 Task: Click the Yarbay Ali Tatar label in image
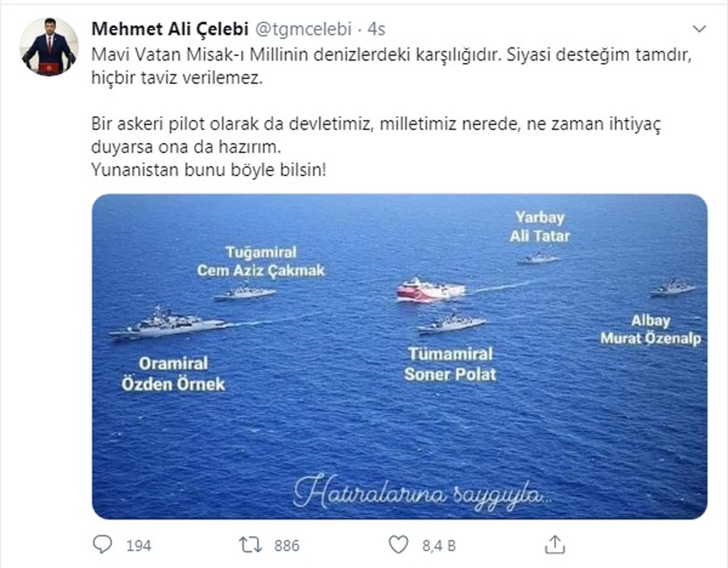coord(539,226)
